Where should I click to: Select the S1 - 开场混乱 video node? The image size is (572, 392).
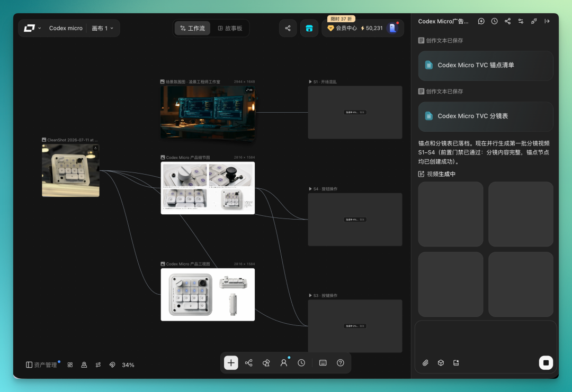pos(355,112)
